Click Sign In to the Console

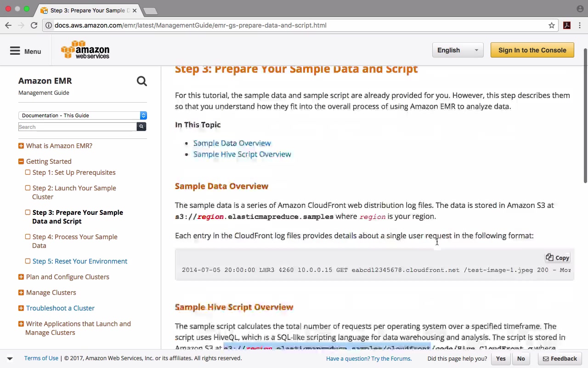click(532, 50)
